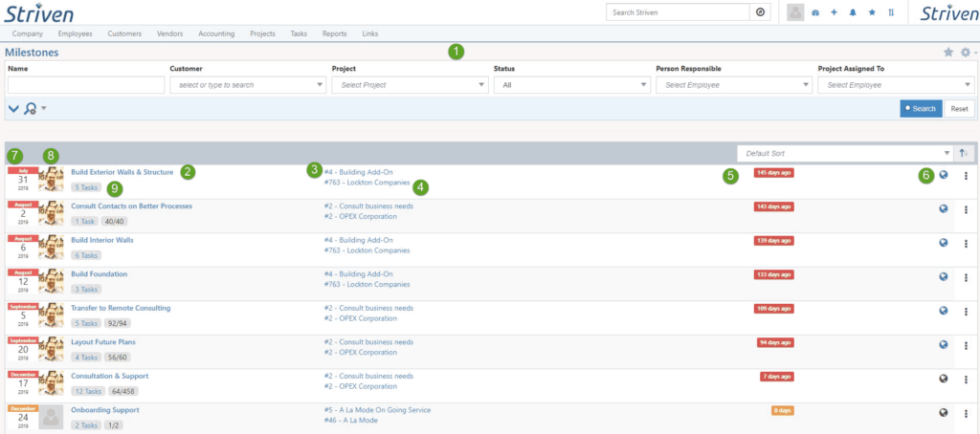980x434 pixels.
Task: Click the up-down arrows icon in top bar
Action: 891,12
